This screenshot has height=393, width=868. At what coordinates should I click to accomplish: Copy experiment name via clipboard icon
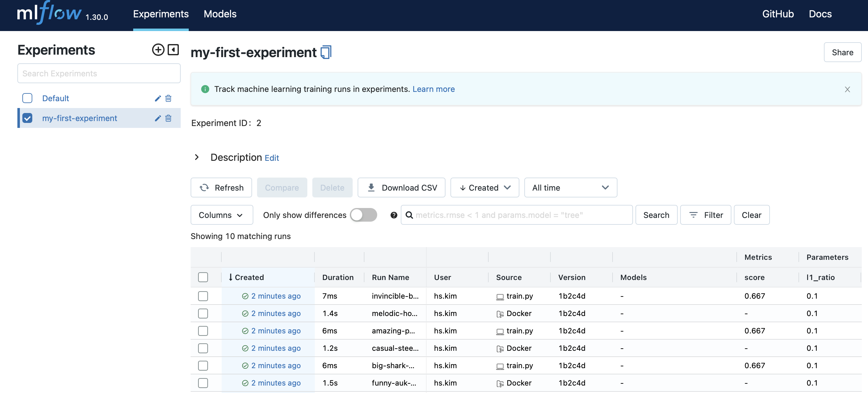click(326, 52)
